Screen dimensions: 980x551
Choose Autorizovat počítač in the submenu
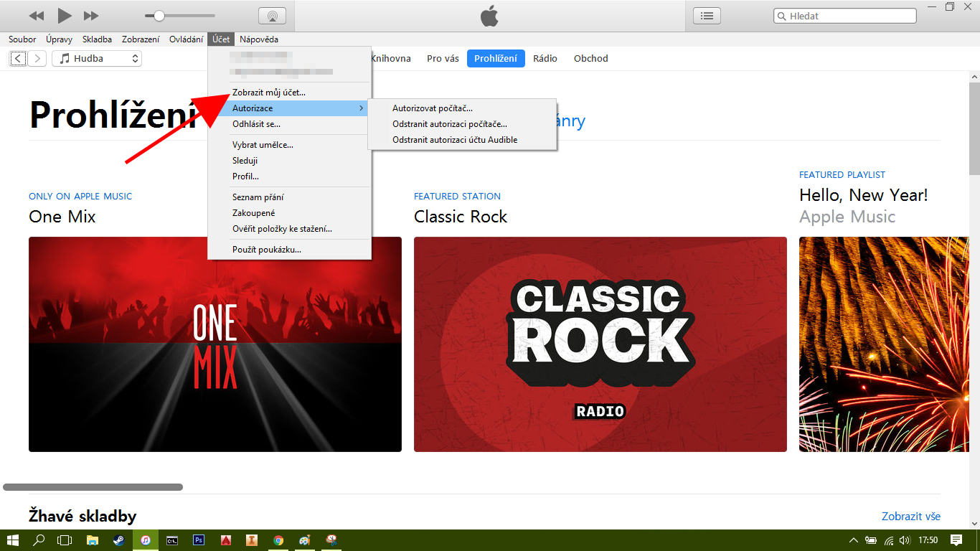462,108
